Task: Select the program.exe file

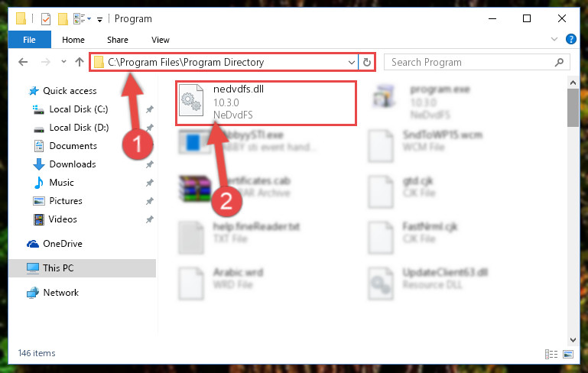Action: pos(422,102)
